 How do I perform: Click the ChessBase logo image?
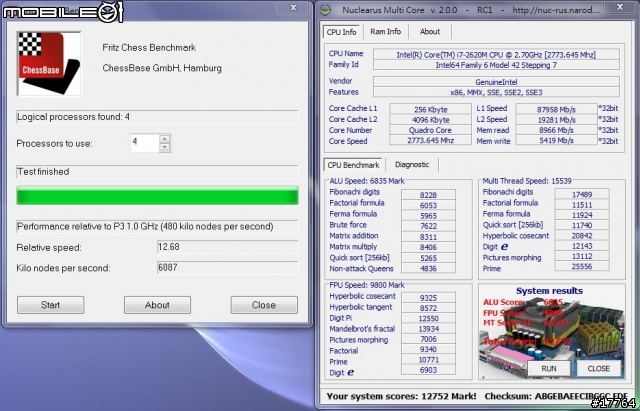click(x=49, y=64)
